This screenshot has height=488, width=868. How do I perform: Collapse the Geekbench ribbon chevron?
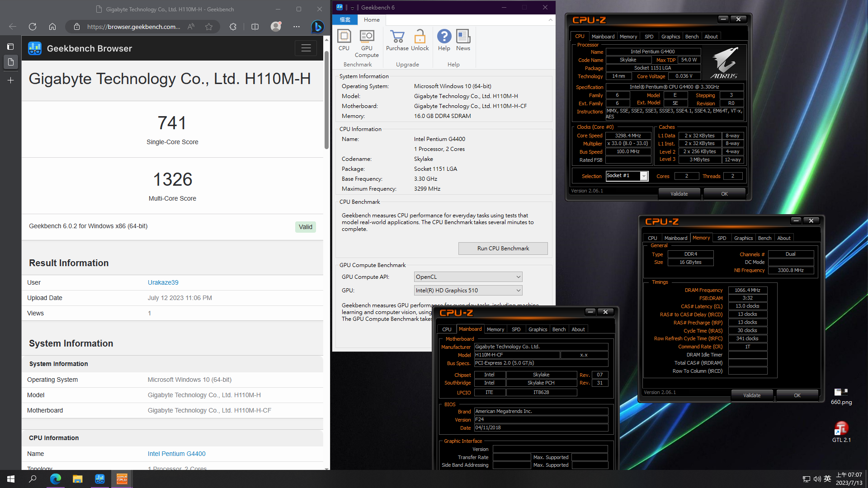(x=550, y=20)
